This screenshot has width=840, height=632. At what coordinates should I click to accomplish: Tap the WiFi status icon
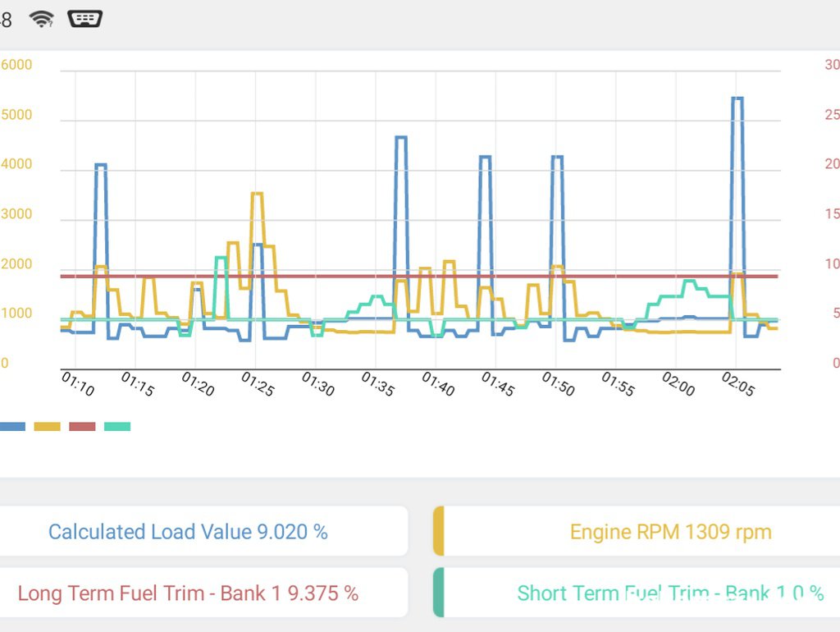[42, 19]
